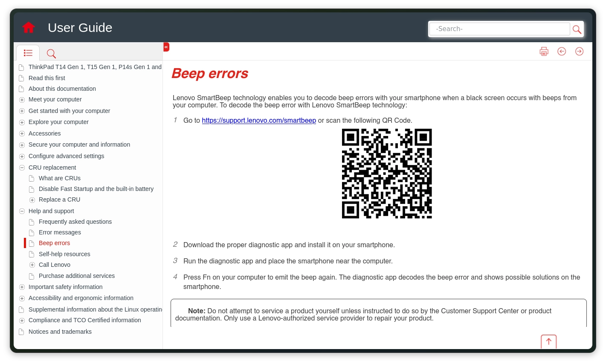Select the Error messages topic

60,232
